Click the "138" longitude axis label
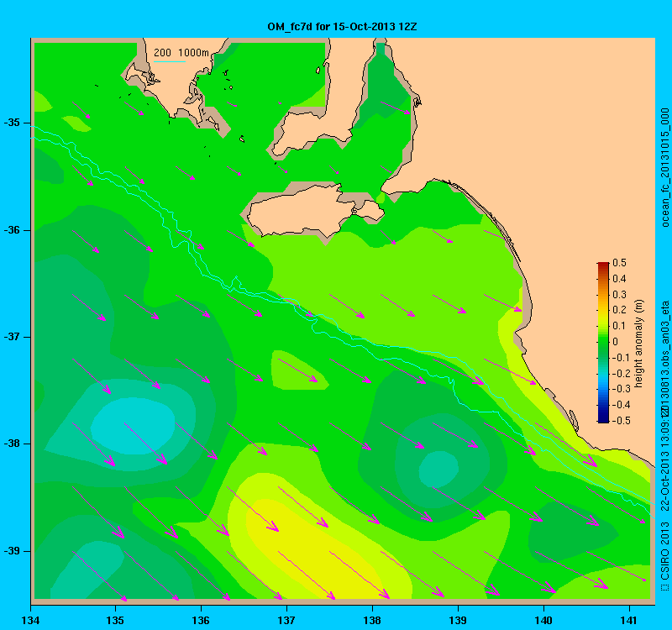Screen dimensions: 672x630 coord(372,621)
